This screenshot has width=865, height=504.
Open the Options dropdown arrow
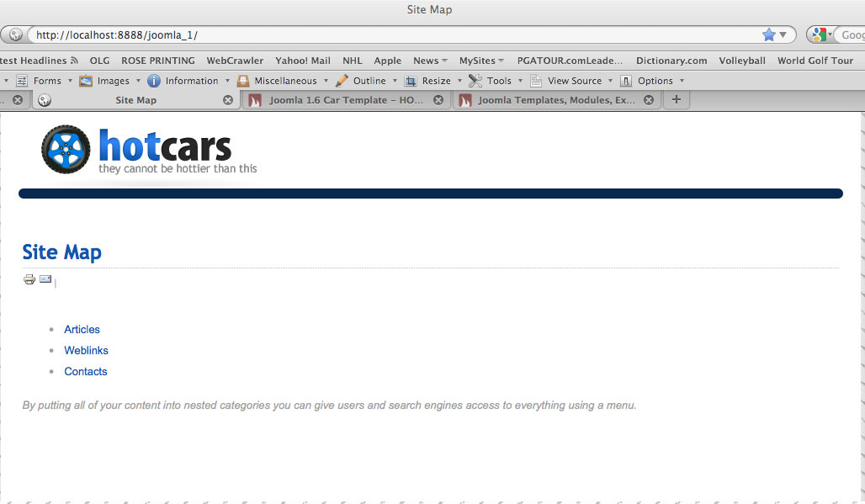[x=682, y=81]
